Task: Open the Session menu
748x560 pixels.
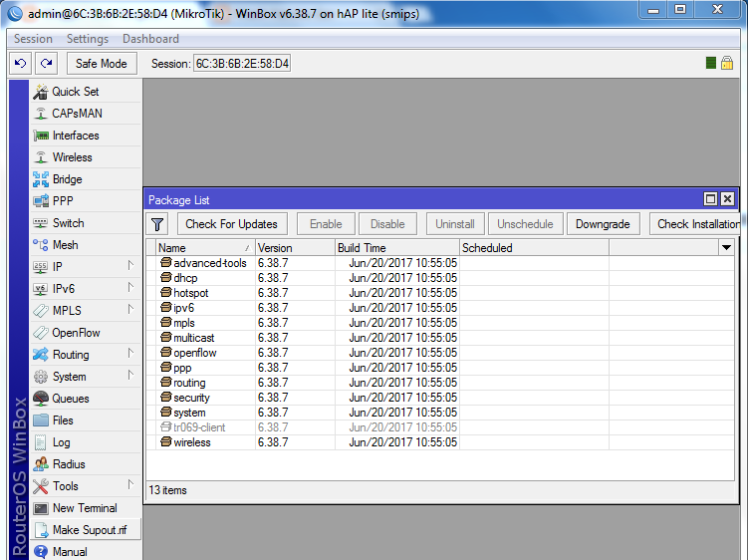Action: pyautogui.click(x=33, y=39)
